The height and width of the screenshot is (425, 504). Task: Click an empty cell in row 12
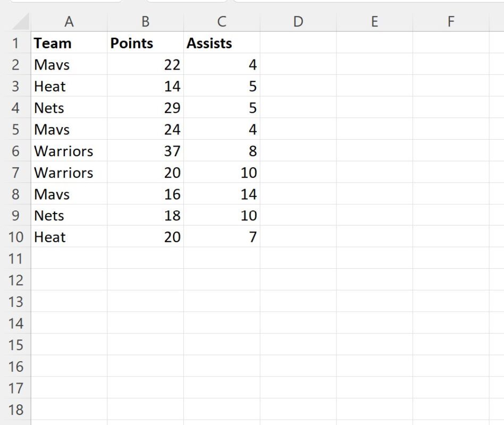298,280
